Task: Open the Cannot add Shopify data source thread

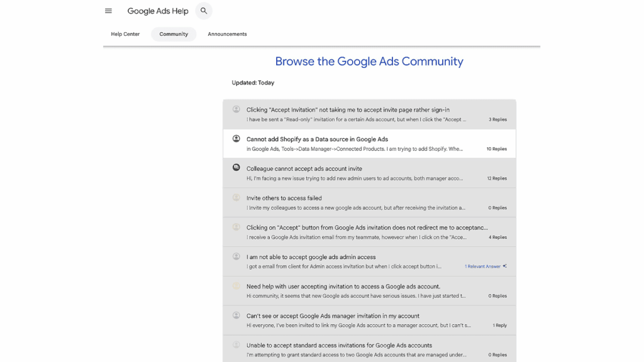Action: tap(316, 139)
